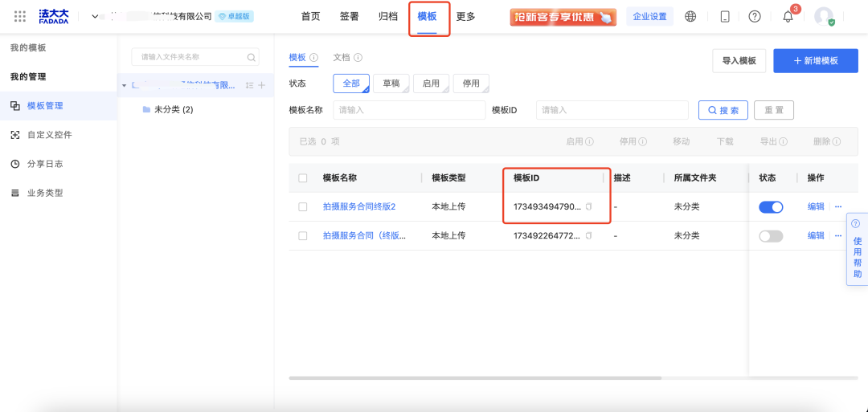Screen dimensions: 868x412
Task: Collapse the company folder tree node
Action: coord(124,85)
